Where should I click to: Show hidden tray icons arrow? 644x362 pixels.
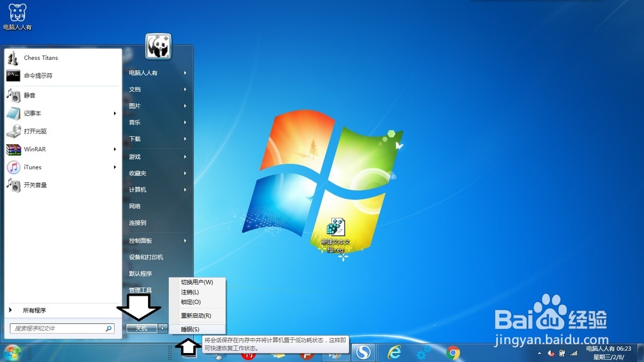[539, 354]
